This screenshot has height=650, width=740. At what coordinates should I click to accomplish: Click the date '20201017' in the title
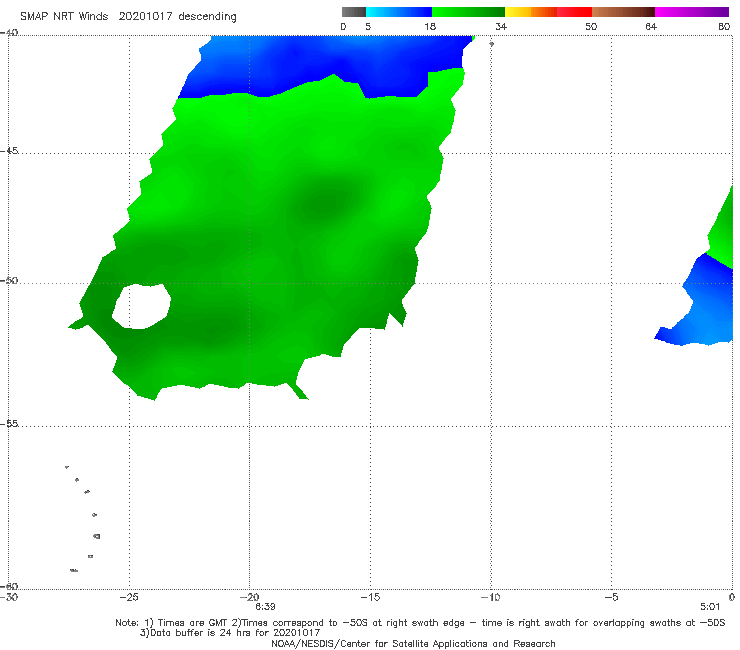pyautogui.click(x=145, y=16)
